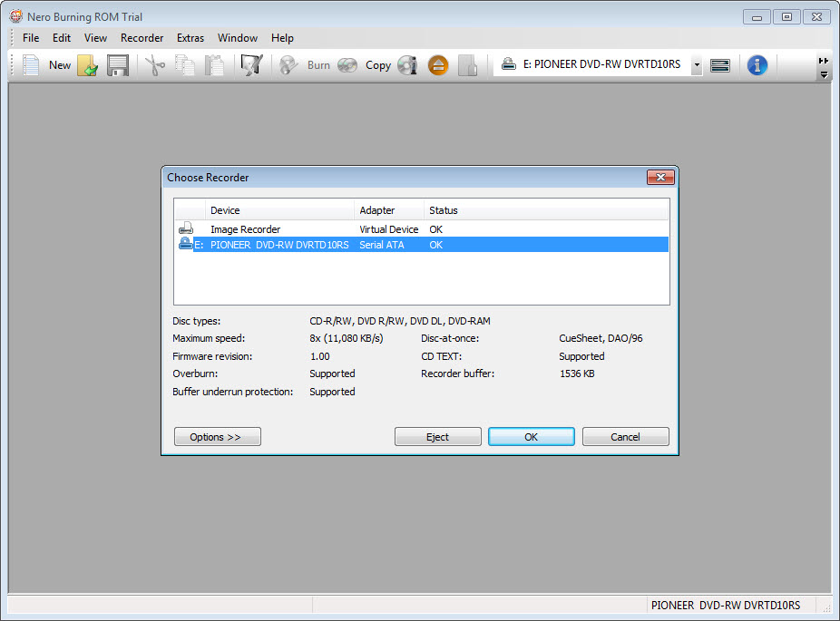Open the File menu
Image resolution: width=840 pixels, height=621 pixels.
coord(31,38)
